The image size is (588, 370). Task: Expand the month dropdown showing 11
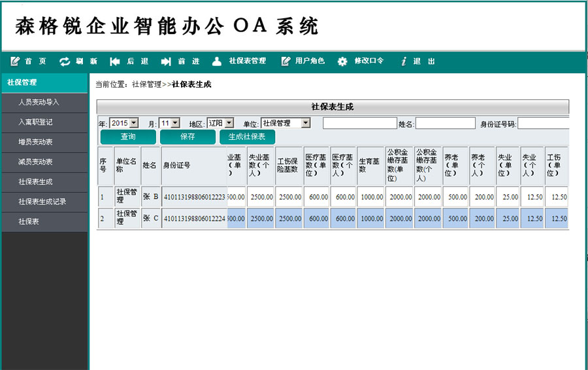(x=169, y=123)
